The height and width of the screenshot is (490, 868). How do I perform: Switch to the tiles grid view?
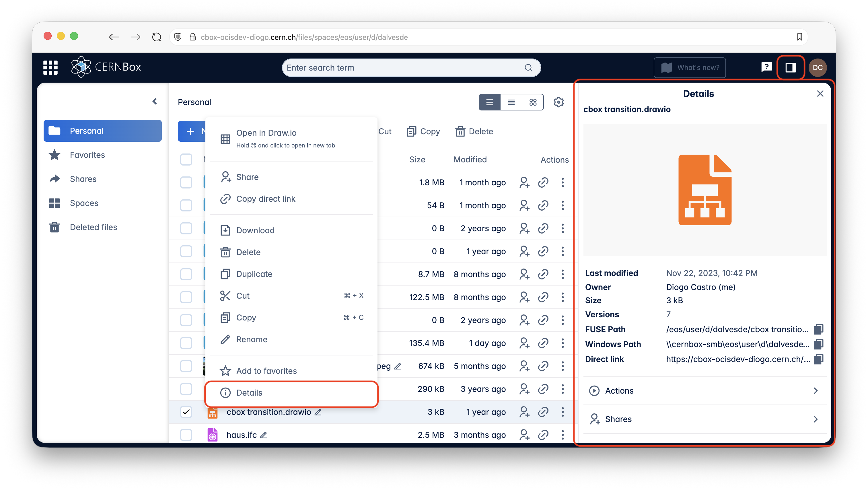[x=532, y=102]
